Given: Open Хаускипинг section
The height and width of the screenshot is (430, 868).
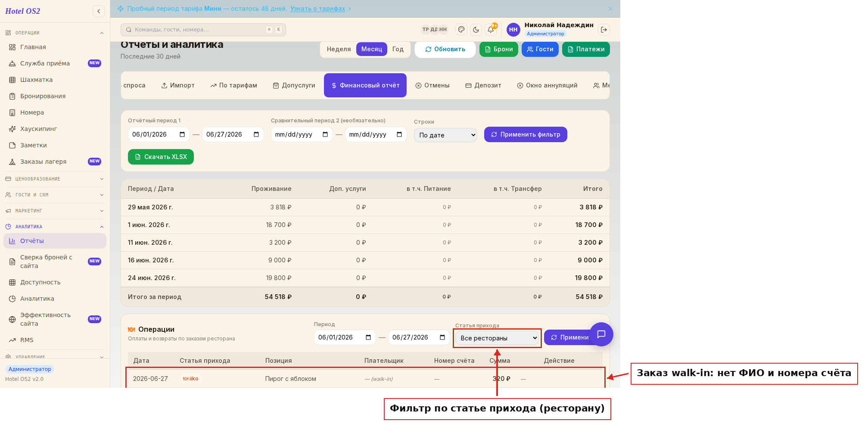Looking at the screenshot, I should [55, 129].
